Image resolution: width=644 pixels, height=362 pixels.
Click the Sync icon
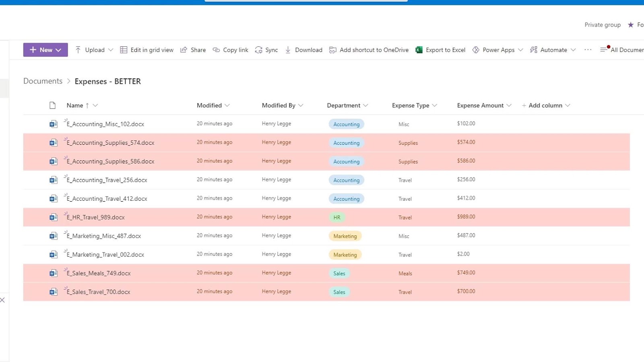tap(258, 50)
